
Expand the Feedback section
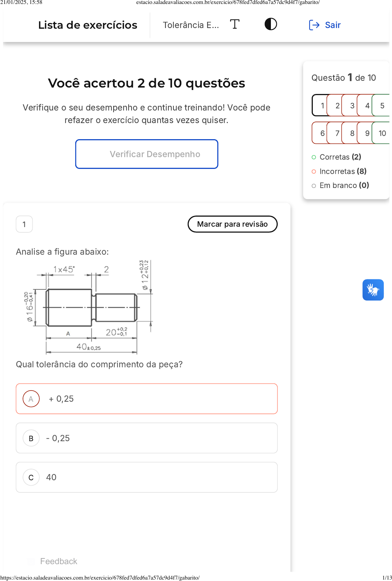click(x=58, y=561)
